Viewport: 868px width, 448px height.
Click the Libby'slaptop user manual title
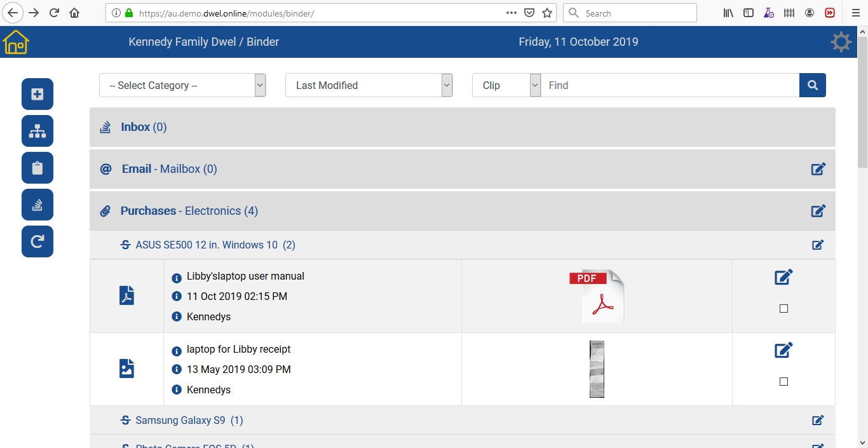click(x=245, y=276)
